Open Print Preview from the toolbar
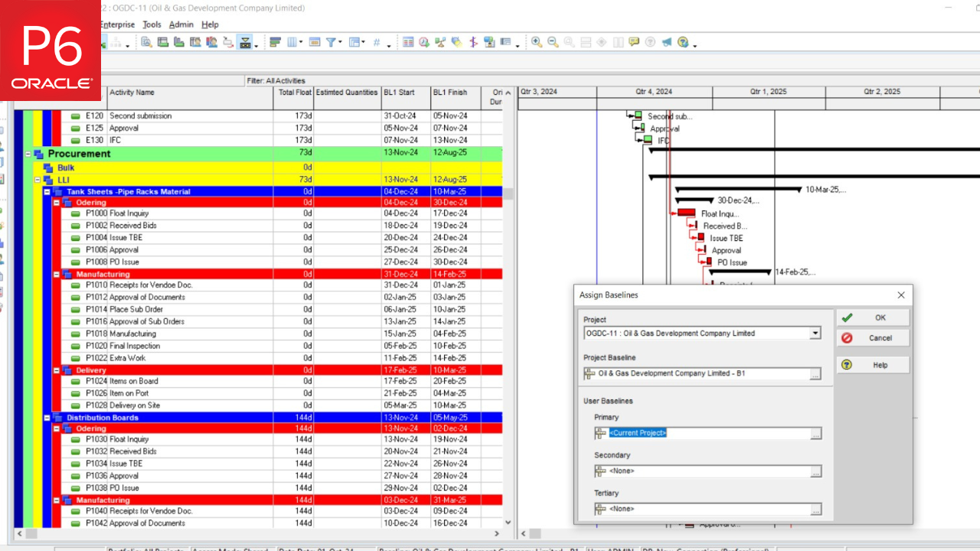Screen dimensions: 980x551 click(145, 42)
